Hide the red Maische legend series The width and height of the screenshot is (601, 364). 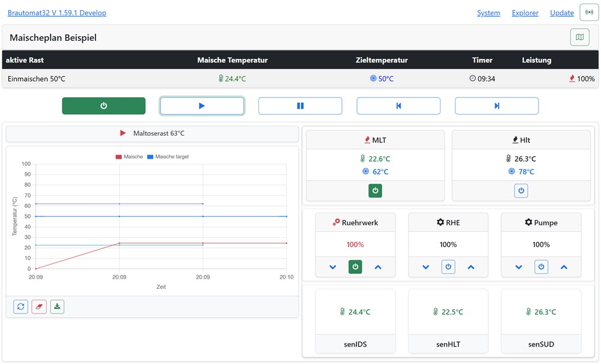(x=129, y=157)
